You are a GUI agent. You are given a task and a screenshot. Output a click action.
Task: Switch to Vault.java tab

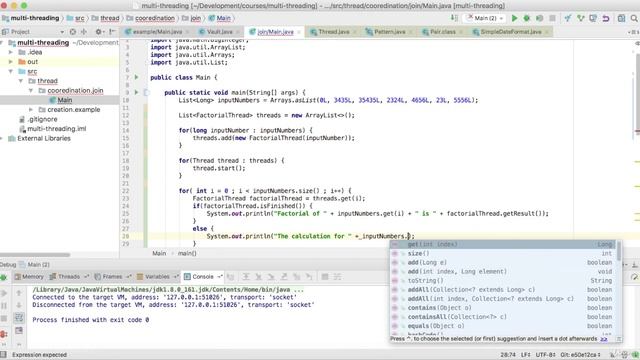(x=220, y=31)
